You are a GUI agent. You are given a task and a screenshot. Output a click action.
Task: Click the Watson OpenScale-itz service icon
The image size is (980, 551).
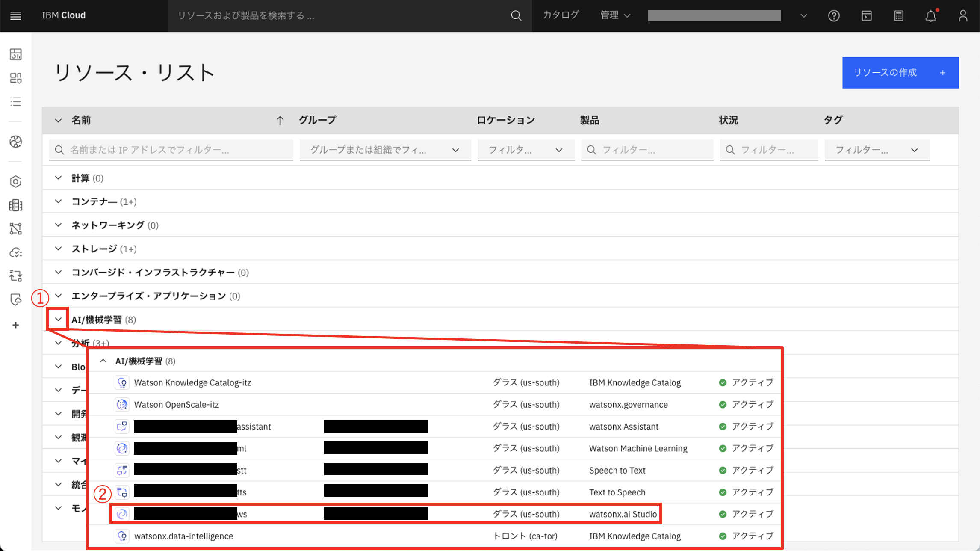122,404
